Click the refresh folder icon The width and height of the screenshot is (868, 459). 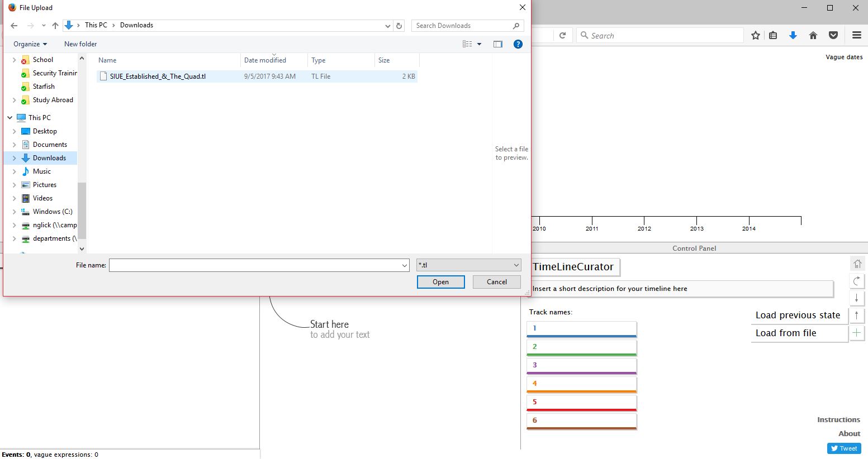point(399,26)
